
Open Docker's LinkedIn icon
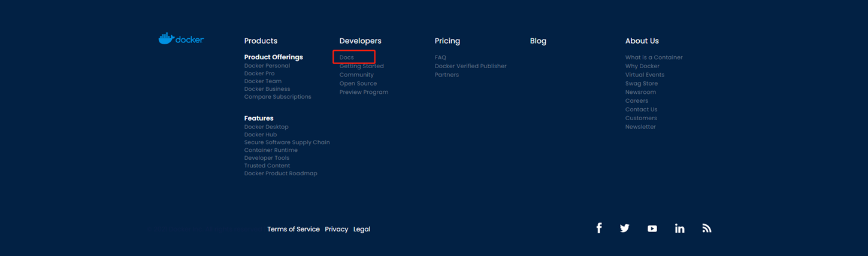coord(679,228)
